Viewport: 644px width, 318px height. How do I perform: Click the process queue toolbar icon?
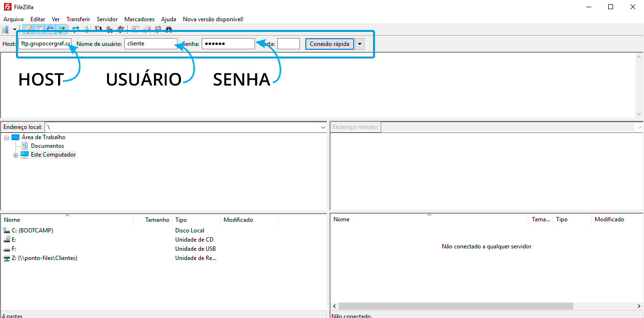tap(87, 29)
